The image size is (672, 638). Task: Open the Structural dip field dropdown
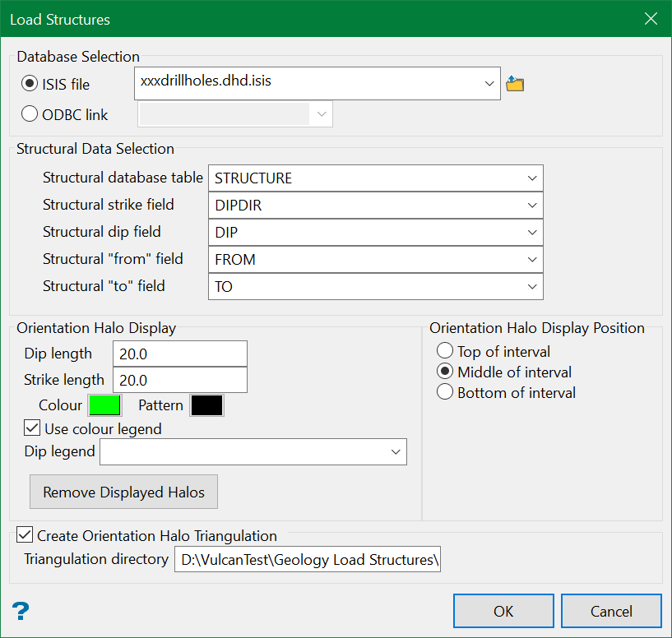tap(531, 233)
